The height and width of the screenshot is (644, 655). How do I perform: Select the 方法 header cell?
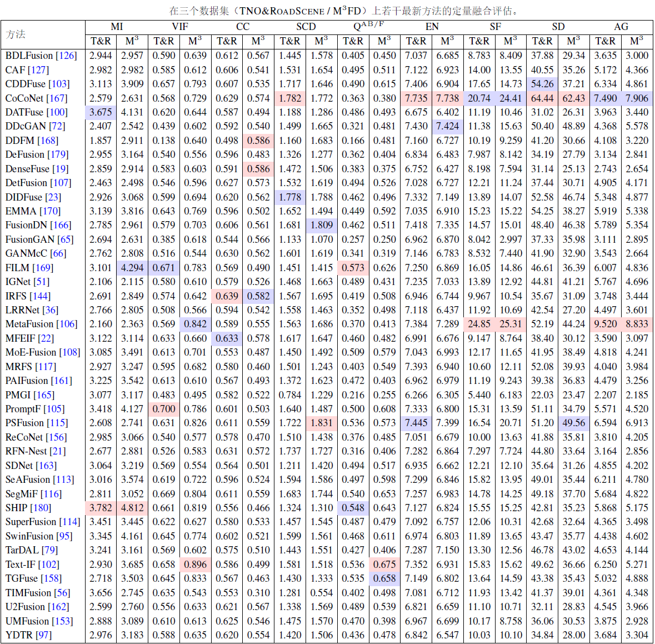coord(16,34)
